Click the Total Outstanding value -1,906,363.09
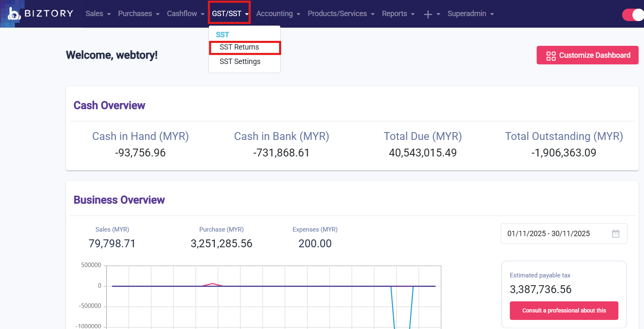 point(564,153)
